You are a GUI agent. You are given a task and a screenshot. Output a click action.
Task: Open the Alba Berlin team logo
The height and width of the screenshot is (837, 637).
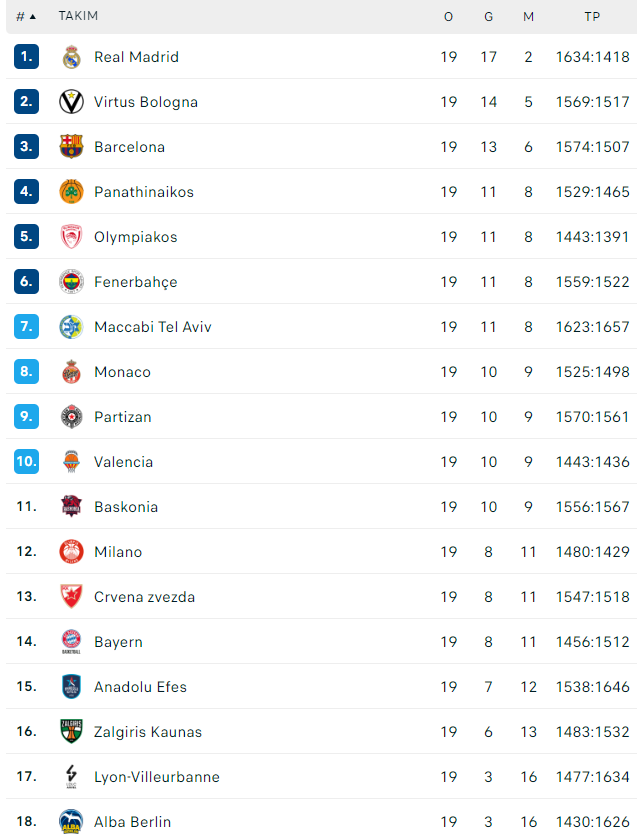coord(71,822)
